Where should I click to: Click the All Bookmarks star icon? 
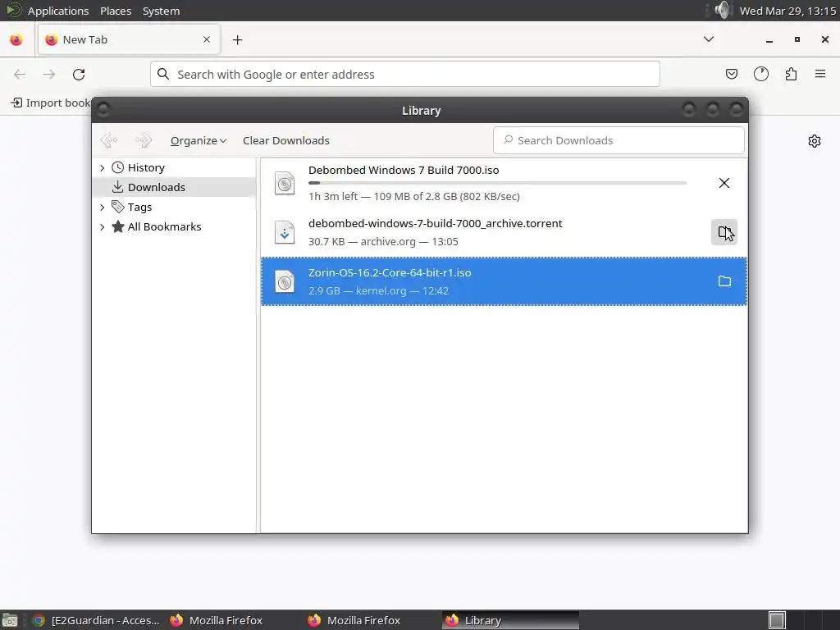118,226
